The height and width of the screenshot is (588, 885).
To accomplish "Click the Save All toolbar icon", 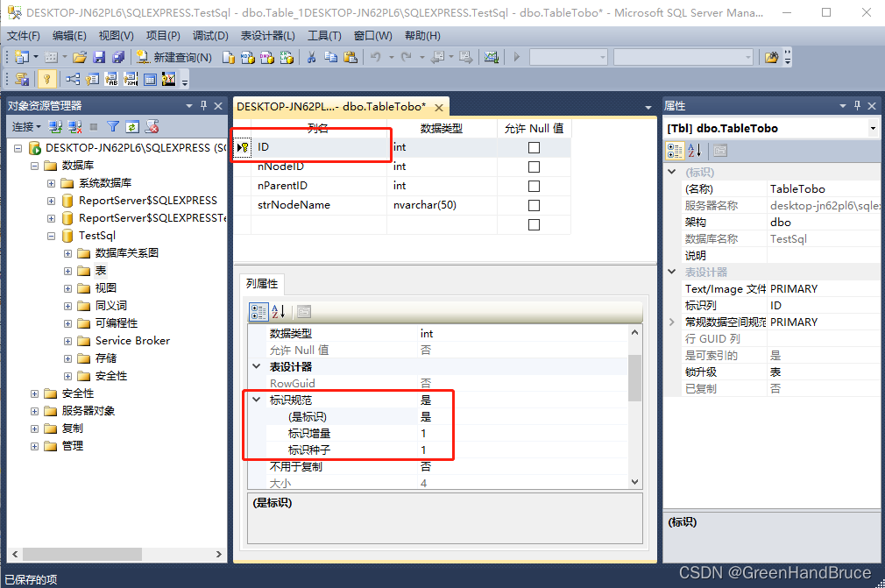I will (119, 59).
